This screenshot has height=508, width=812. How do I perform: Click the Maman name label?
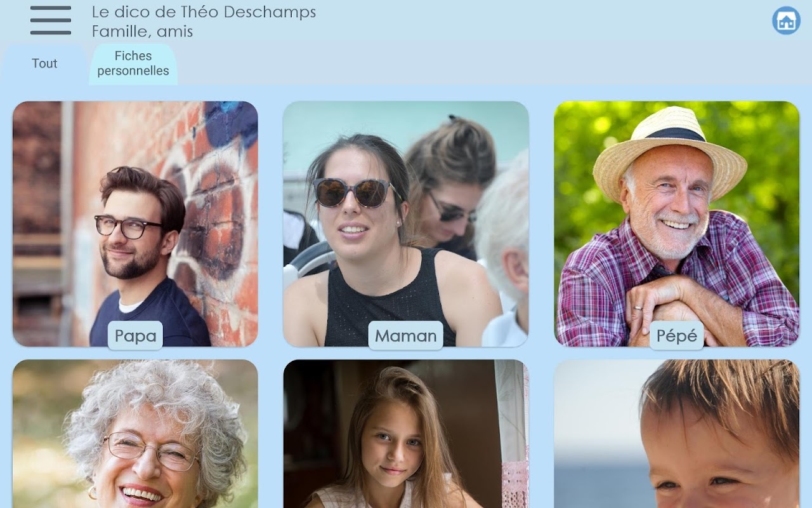(x=406, y=335)
